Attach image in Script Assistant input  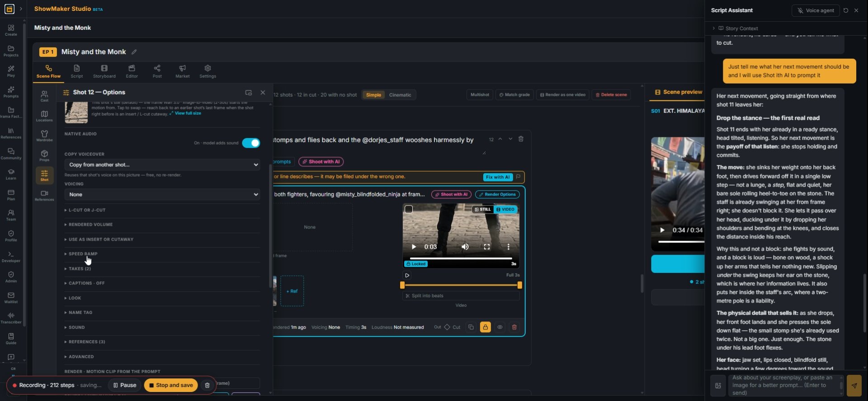point(718,385)
